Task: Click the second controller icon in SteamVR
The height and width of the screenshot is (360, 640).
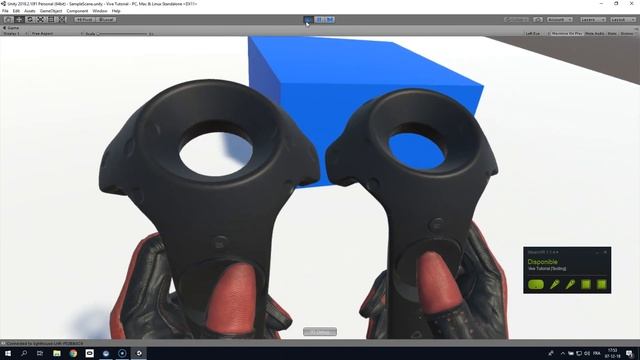Action: point(570,284)
